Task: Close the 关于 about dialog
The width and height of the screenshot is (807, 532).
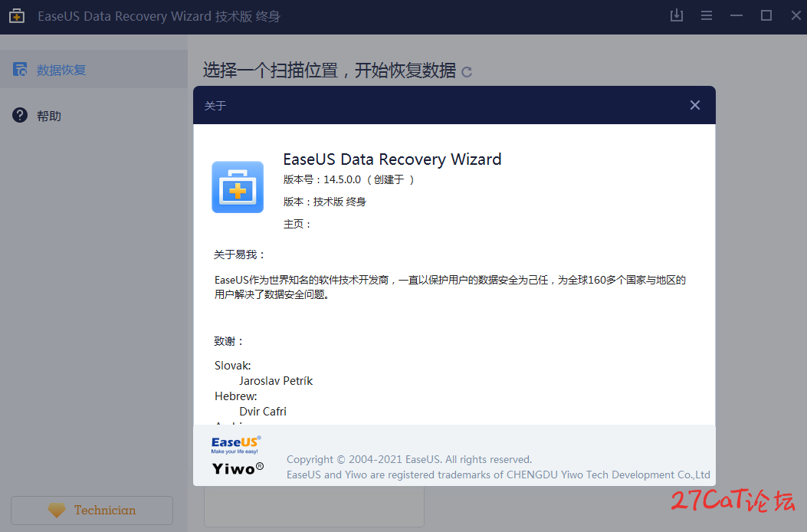Action: click(695, 105)
